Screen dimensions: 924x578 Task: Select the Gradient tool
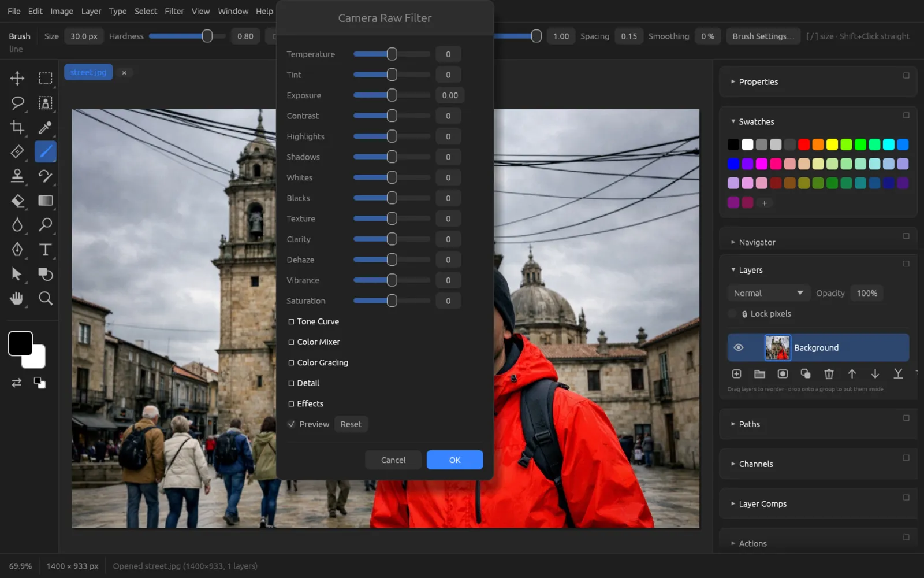point(45,201)
